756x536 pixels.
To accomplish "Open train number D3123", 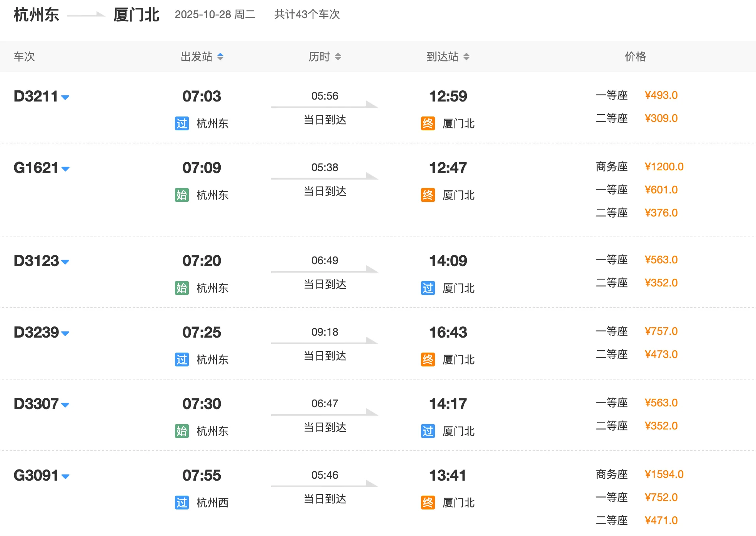I will [x=36, y=261].
